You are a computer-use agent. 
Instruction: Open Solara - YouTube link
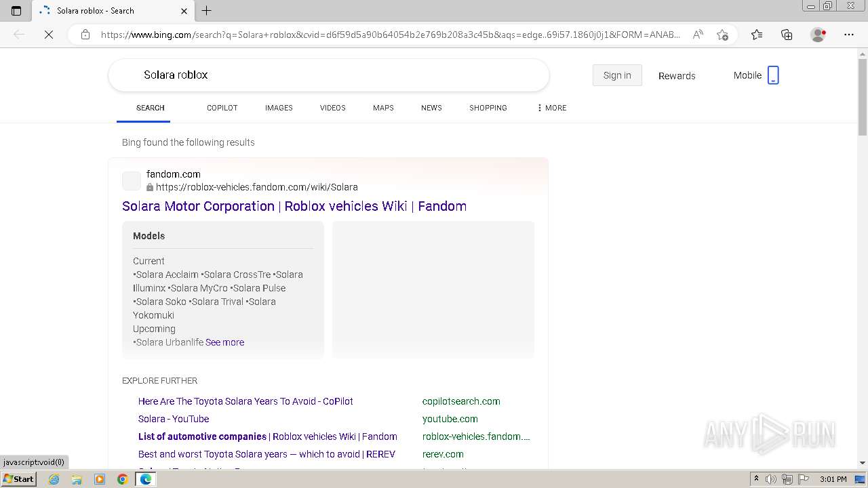click(x=174, y=419)
